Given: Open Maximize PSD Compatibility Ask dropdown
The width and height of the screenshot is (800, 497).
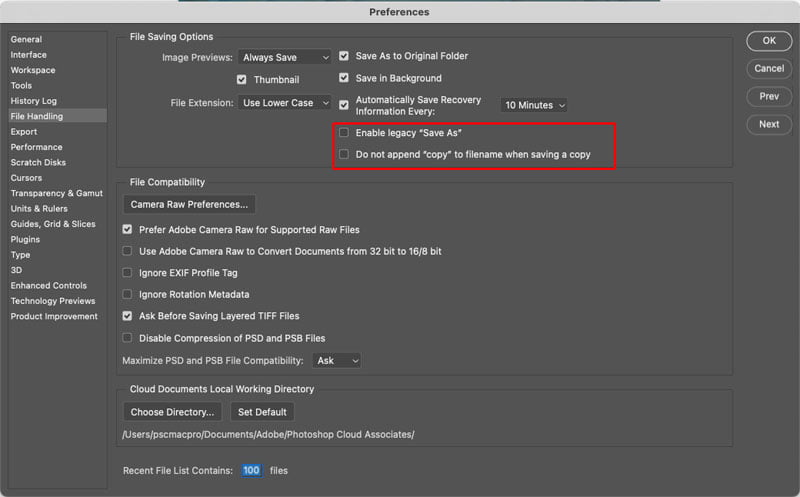Looking at the screenshot, I should tap(337, 361).
